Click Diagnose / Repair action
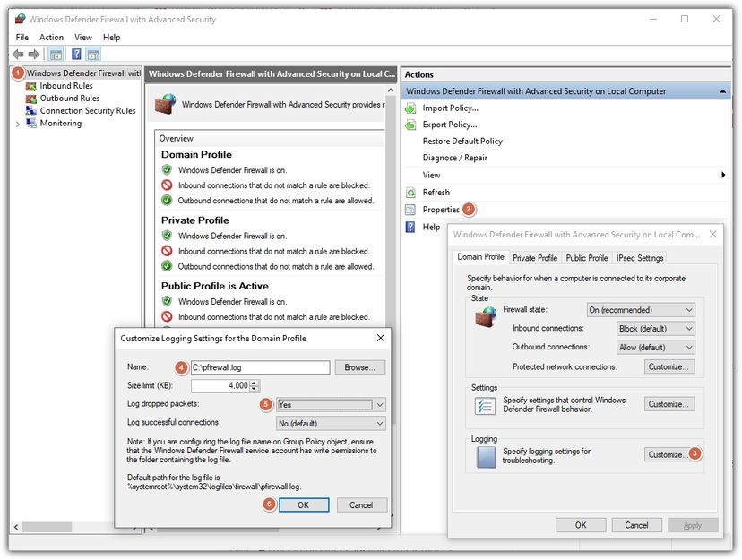The height and width of the screenshot is (560, 742). point(454,158)
